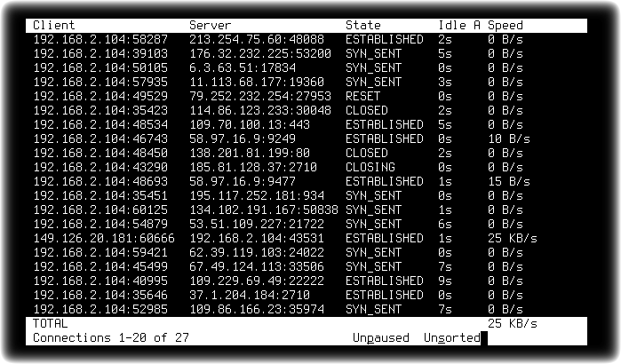Select client 192.168.2.104:35451
Screen dimensions: 621x364
(100, 196)
